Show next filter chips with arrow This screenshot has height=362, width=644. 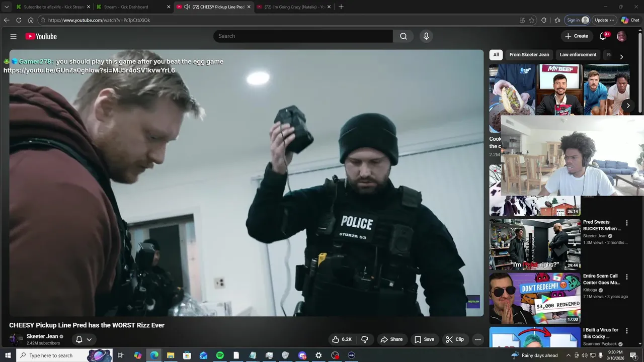pos(621,57)
